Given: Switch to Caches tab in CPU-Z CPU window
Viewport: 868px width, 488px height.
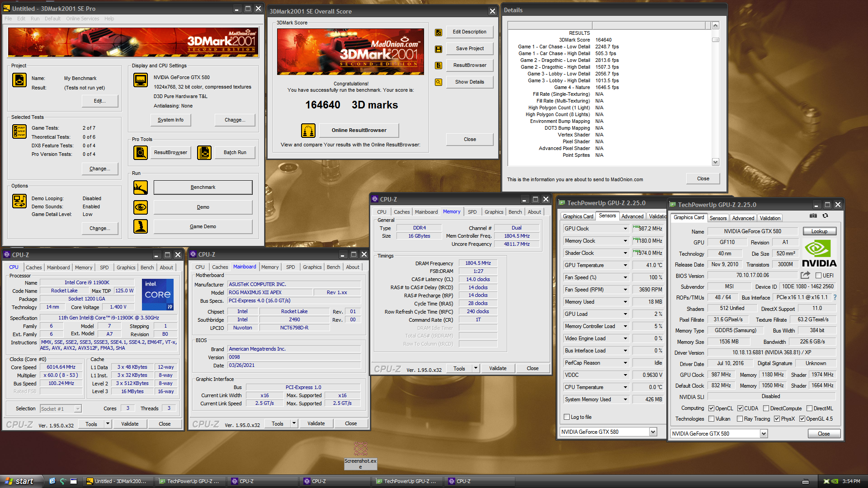Looking at the screenshot, I should click(33, 267).
